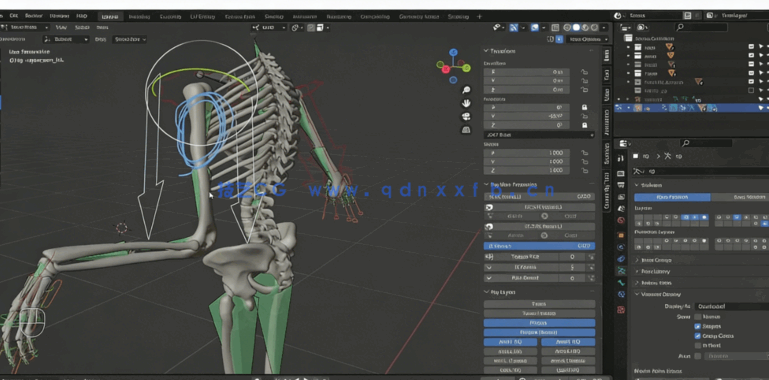Image resolution: width=769 pixels, height=380 pixels.
Task: Click the Rest Position button
Action: (740, 197)
